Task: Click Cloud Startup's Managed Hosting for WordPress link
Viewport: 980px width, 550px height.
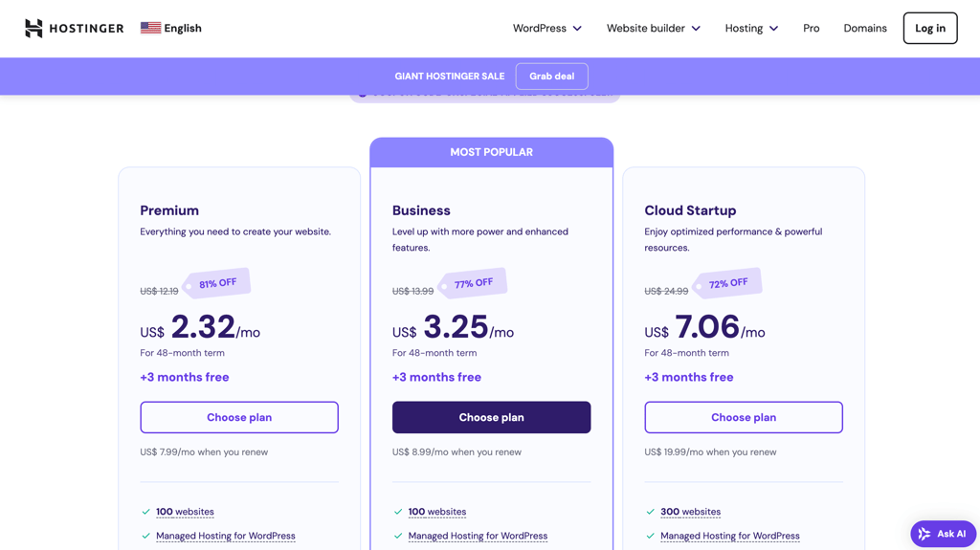Action: (730, 536)
